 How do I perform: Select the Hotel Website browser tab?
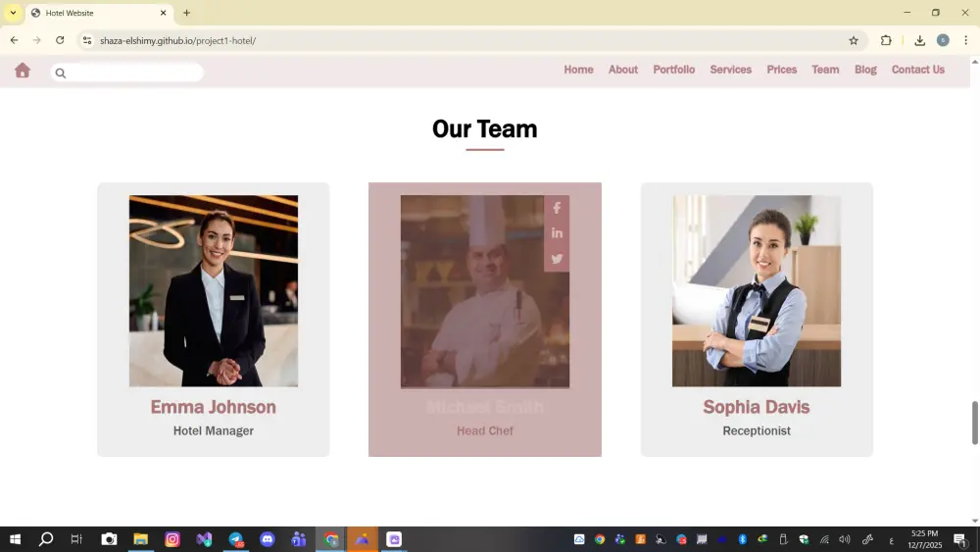[100, 13]
